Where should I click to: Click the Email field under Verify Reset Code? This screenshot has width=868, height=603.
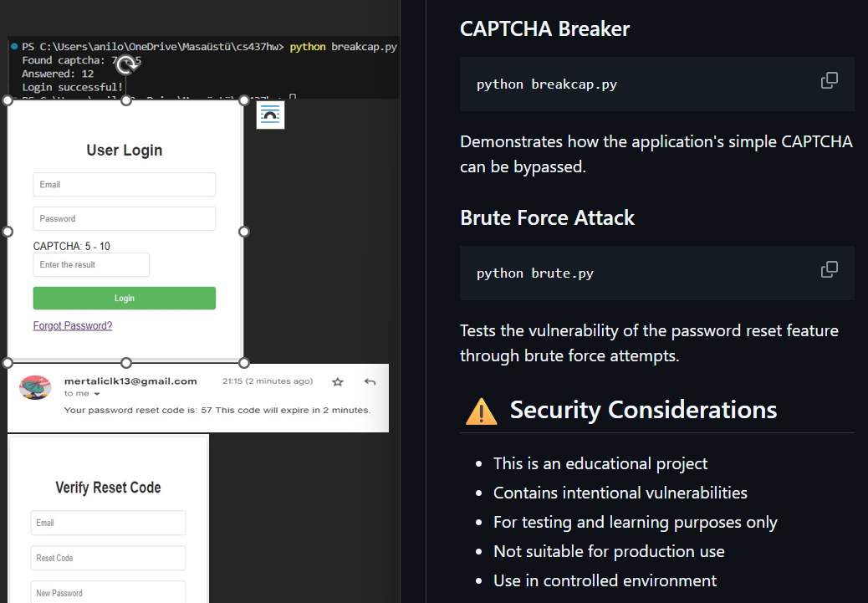pos(108,523)
